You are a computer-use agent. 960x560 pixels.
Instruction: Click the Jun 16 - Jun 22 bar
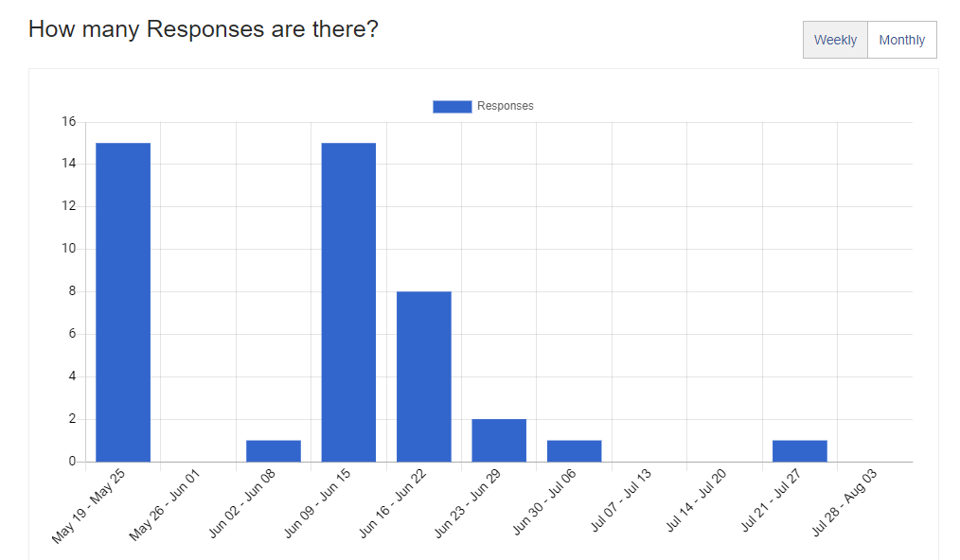coord(423,376)
